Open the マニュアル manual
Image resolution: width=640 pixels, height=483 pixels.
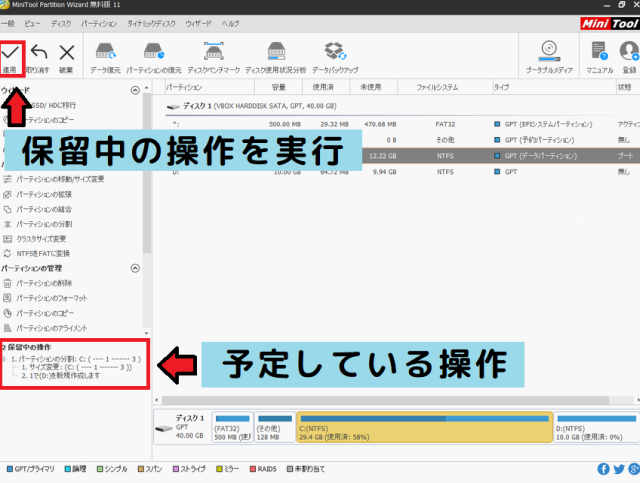(x=600, y=58)
